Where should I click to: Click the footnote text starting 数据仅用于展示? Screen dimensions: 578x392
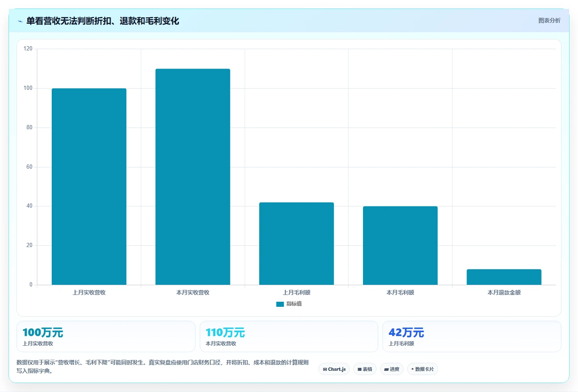pyautogui.click(x=162, y=367)
